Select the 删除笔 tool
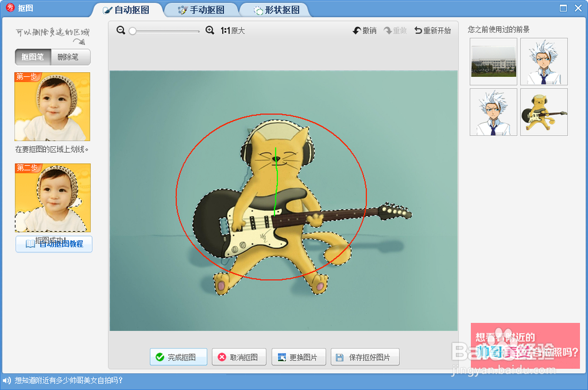The image size is (588, 390). click(71, 57)
